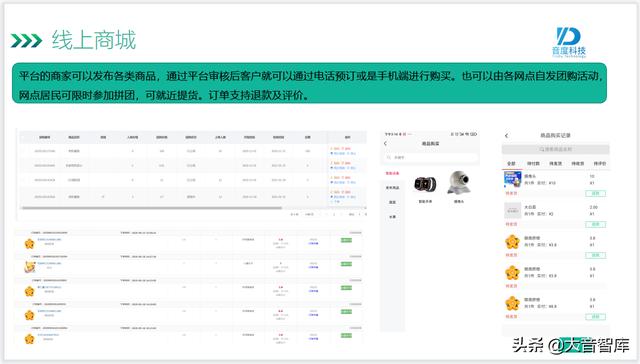
Task: Open the flower product image in first order row
Action: (x=29, y=244)
